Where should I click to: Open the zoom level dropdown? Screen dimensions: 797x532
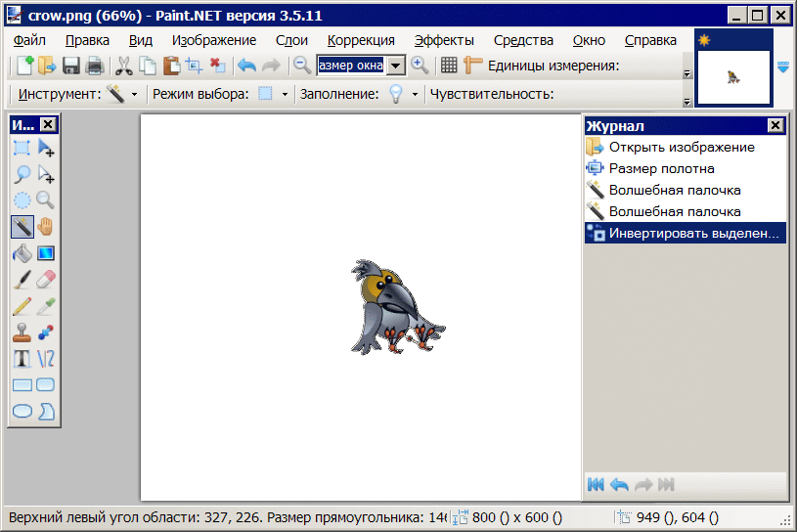pyautogui.click(x=395, y=66)
